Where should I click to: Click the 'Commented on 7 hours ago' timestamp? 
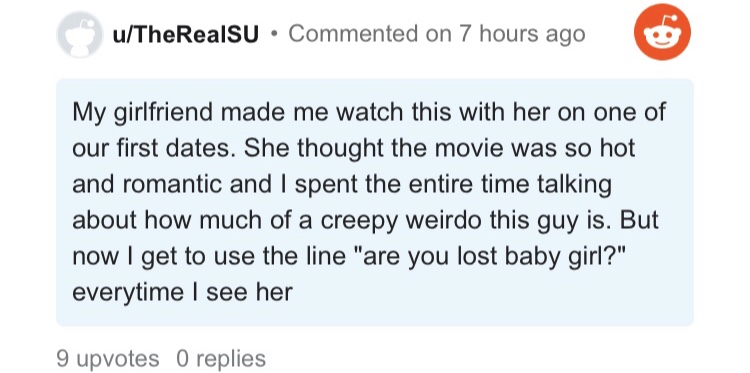point(437,34)
